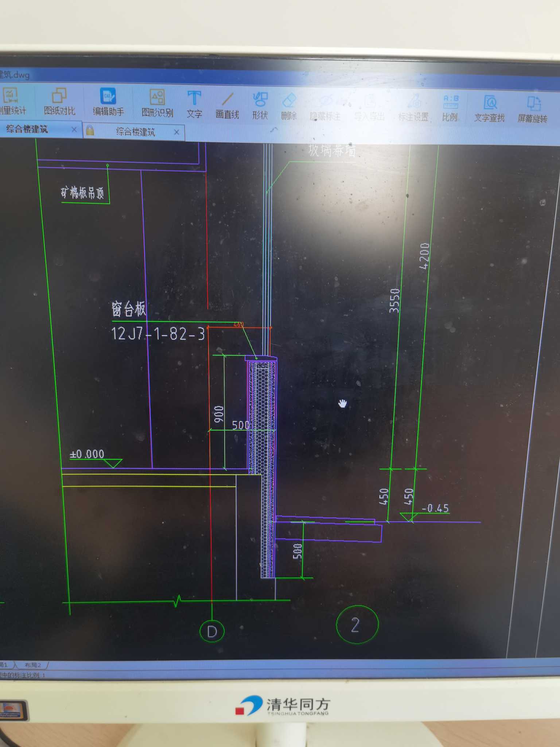
Task: Open the 形状 shapes tool
Action: pyautogui.click(x=260, y=106)
